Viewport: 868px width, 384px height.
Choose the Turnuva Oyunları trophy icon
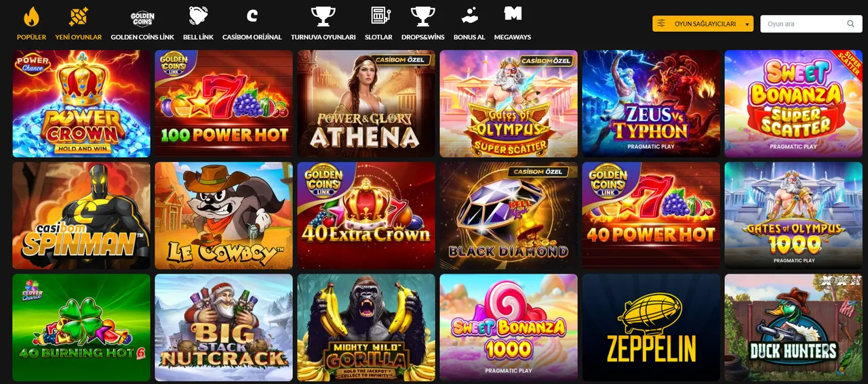(323, 16)
